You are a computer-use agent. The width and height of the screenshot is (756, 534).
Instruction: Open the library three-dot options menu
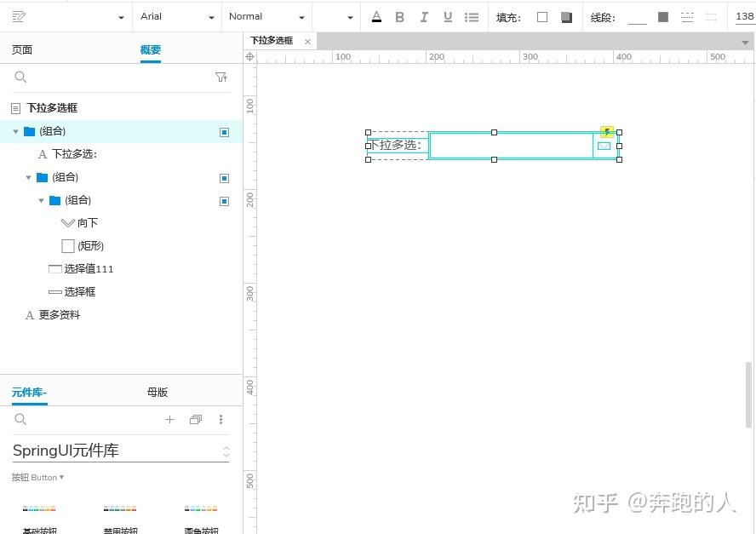(x=220, y=420)
